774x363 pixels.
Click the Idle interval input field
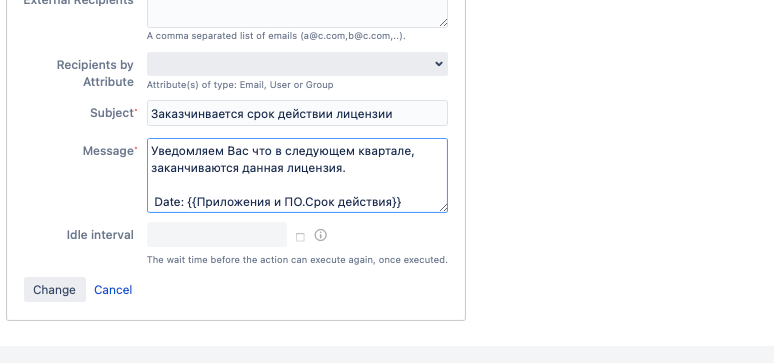(217, 235)
